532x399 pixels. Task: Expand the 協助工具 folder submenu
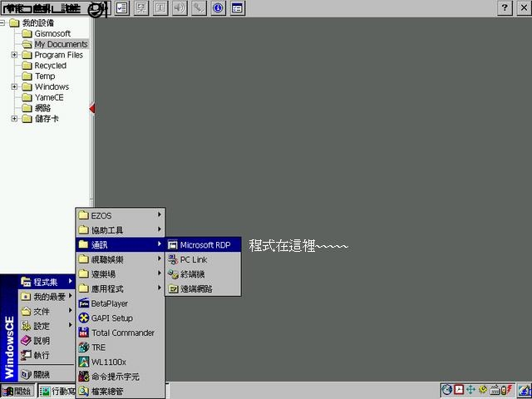tap(120, 230)
